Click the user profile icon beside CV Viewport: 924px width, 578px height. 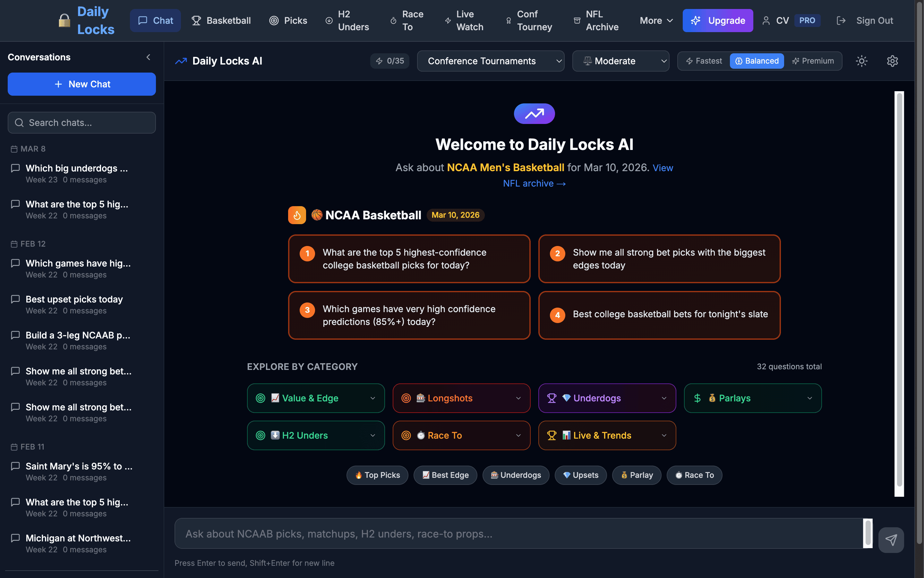(x=766, y=21)
